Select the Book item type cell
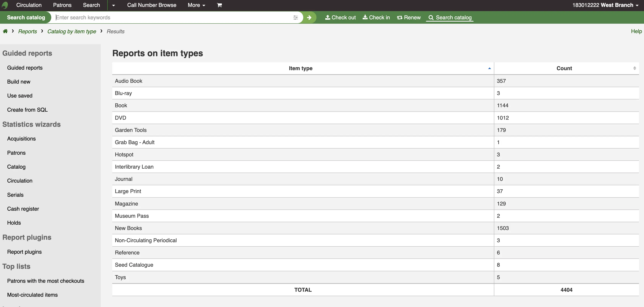 pos(303,106)
